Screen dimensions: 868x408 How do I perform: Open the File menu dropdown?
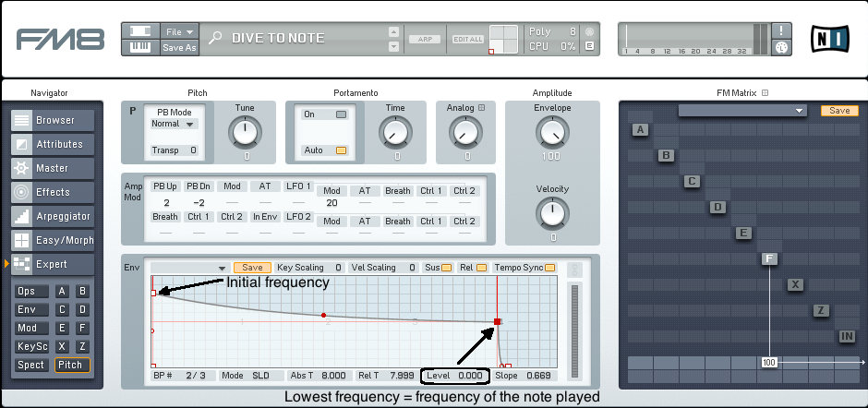pyautogui.click(x=179, y=31)
